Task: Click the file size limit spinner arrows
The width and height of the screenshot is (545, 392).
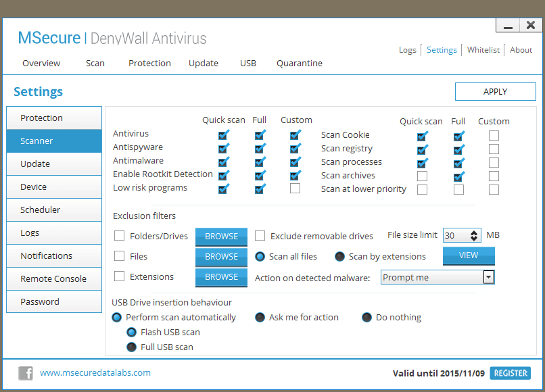Action: click(474, 235)
